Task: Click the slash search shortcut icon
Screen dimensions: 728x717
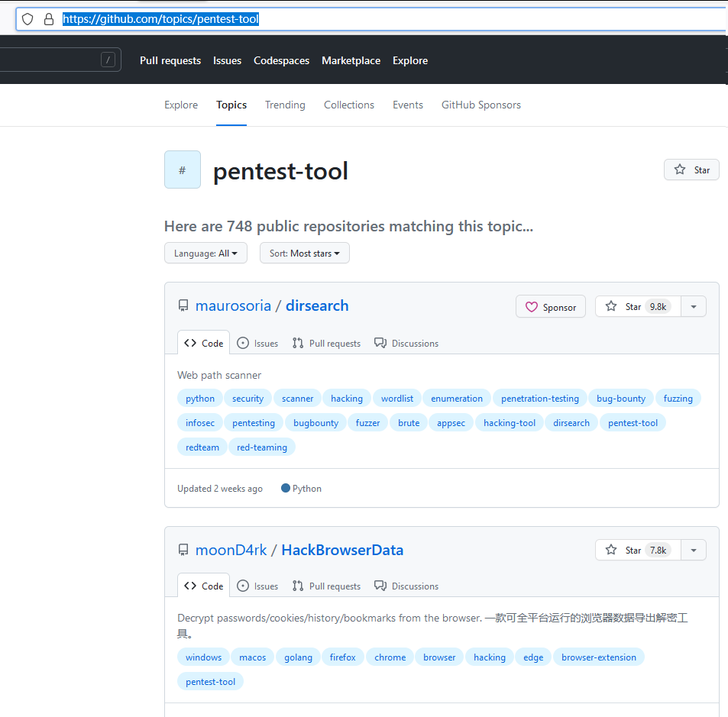Action: 108,60
